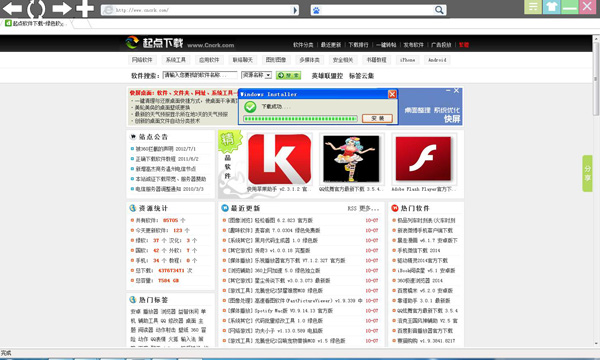The width and height of the screenshot is (600, 360).
Task: Click the green checkmark in the installer dialog
Action: coord(250,107)
